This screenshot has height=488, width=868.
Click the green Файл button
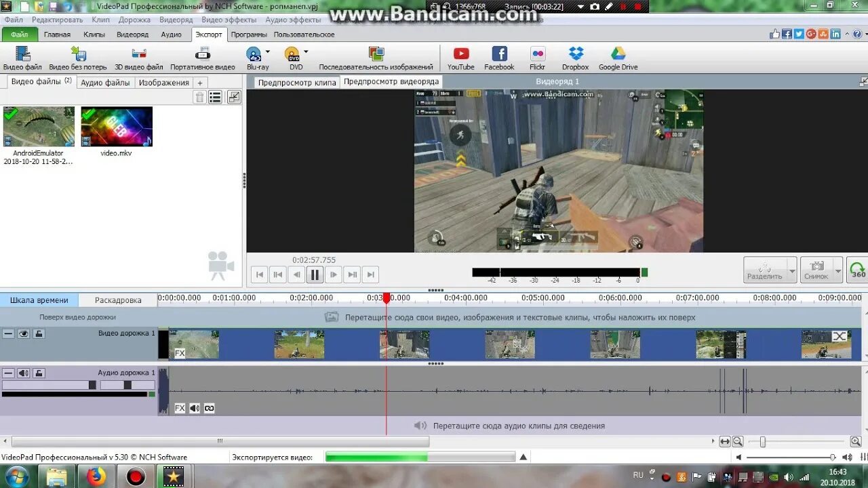pyautogui.click(x=20, y=35)
